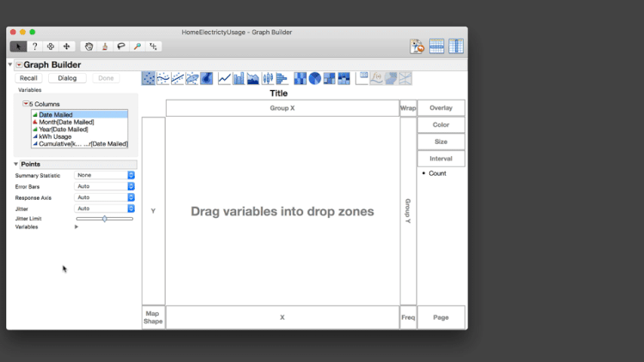Click the Count legend entry
This screenshot has height=362, width=644.
437,173
